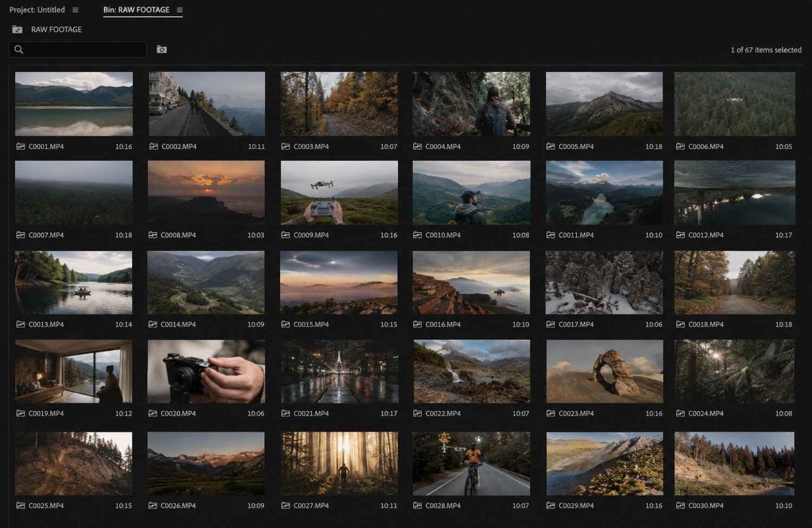Click the clip badge icon beside C0009.MP4
This screenshot has height=528, width=812.
coord(285,235)
